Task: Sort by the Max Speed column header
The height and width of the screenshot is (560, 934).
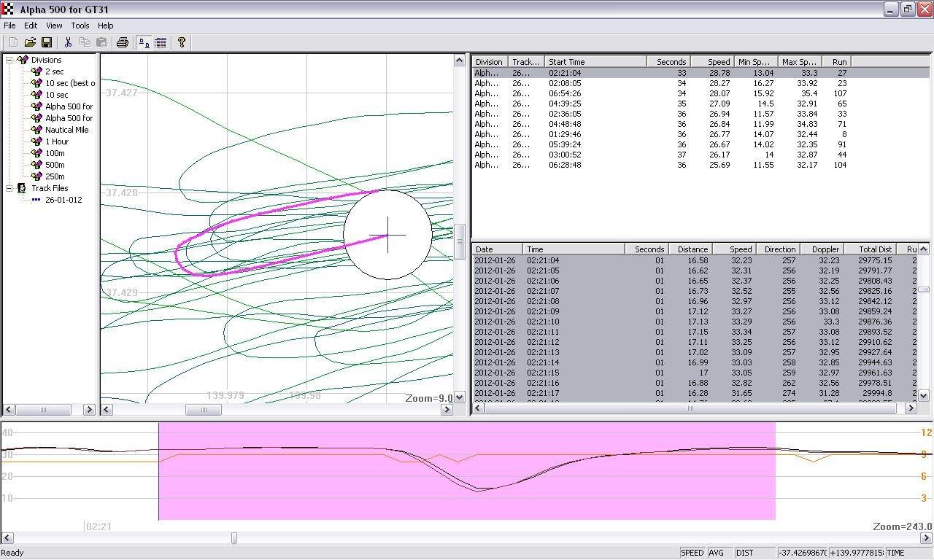Action: click(799, 62)
